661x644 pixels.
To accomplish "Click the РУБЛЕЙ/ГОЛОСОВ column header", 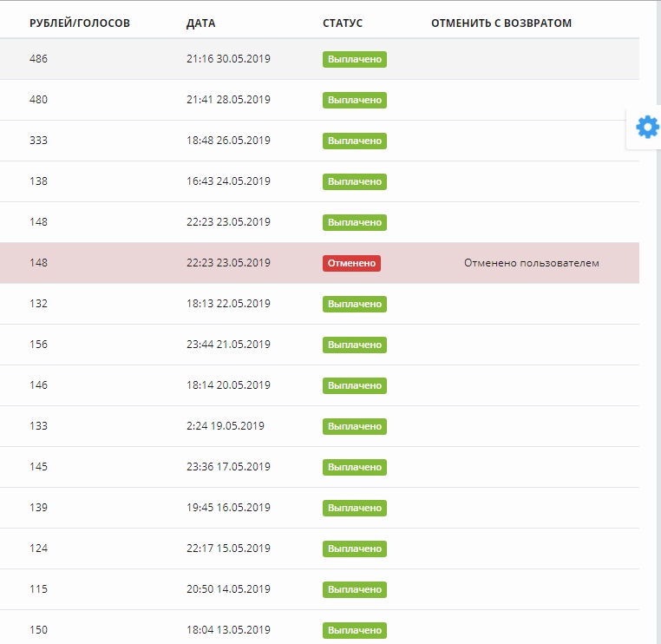I will (x=80, y=23).
